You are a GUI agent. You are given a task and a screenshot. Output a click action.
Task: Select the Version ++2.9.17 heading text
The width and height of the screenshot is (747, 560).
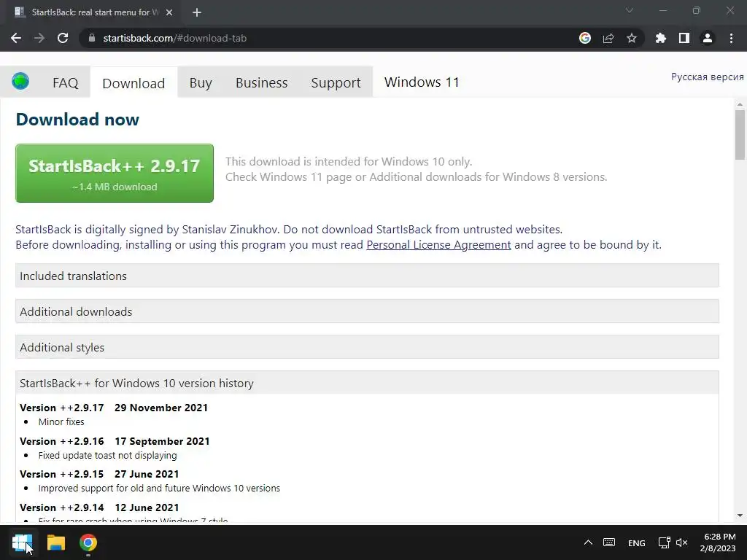pyautogui.click(x=61, y=408)
